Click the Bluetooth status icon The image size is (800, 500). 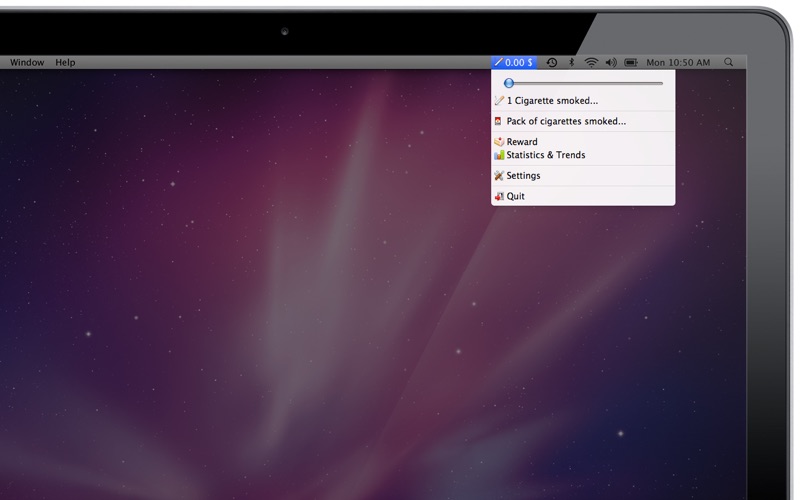571,62
